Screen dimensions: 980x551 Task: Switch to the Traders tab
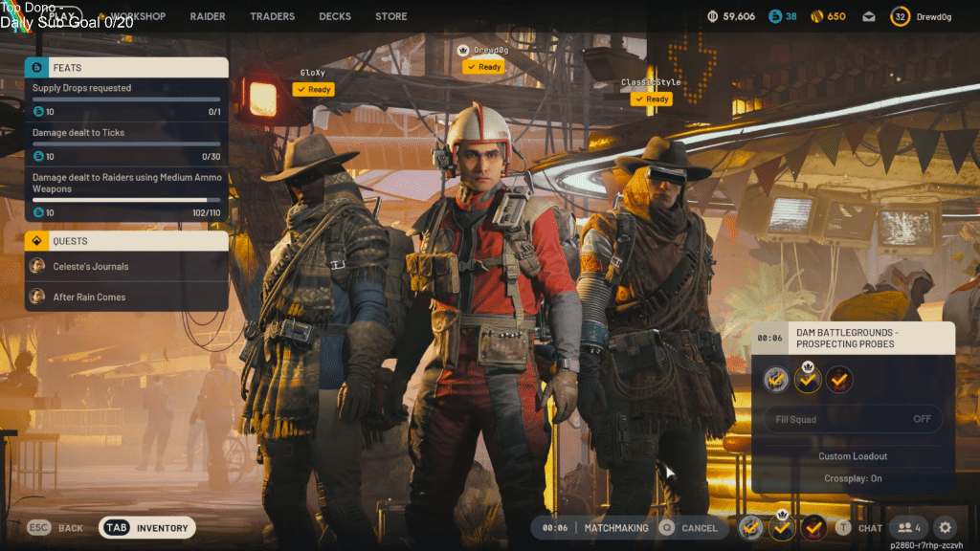point(272,16)
